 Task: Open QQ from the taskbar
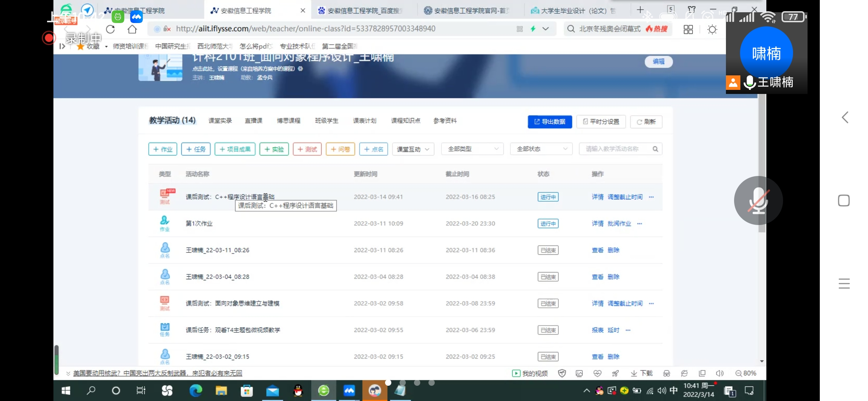pyautogui.click(x=298, y=391)
